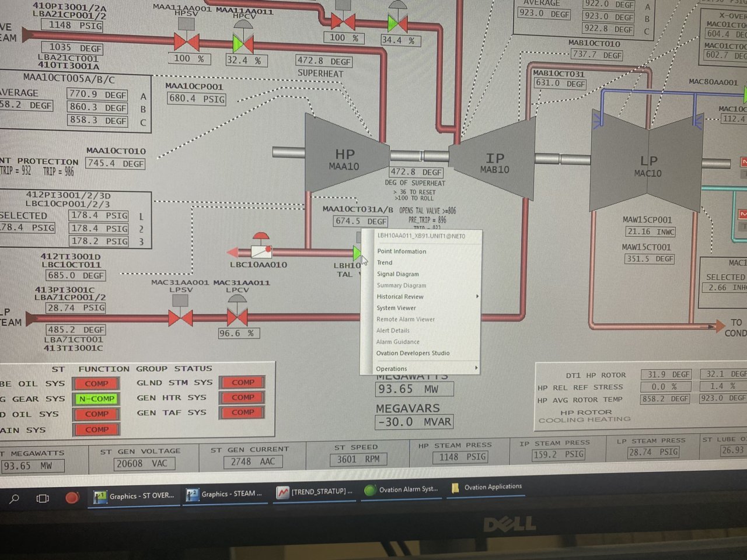Click COMP status for BE OIL SYS
The image size is (747, 560).
point(96,384)
